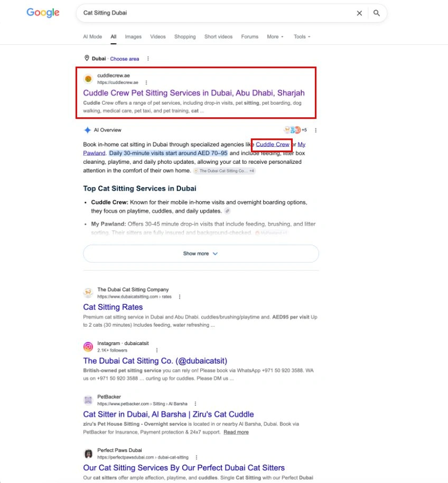Switch to AI Mode tab

click(x=92, y=36)
